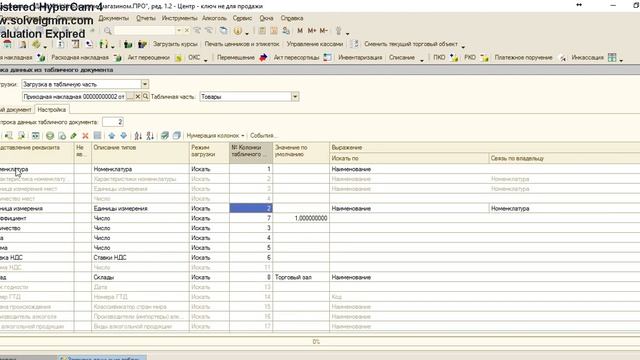Click the red delete row icon

85,136
